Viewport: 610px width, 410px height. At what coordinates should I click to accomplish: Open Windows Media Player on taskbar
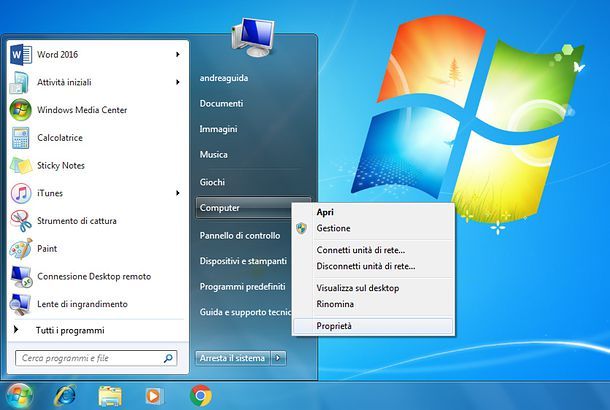154,396
